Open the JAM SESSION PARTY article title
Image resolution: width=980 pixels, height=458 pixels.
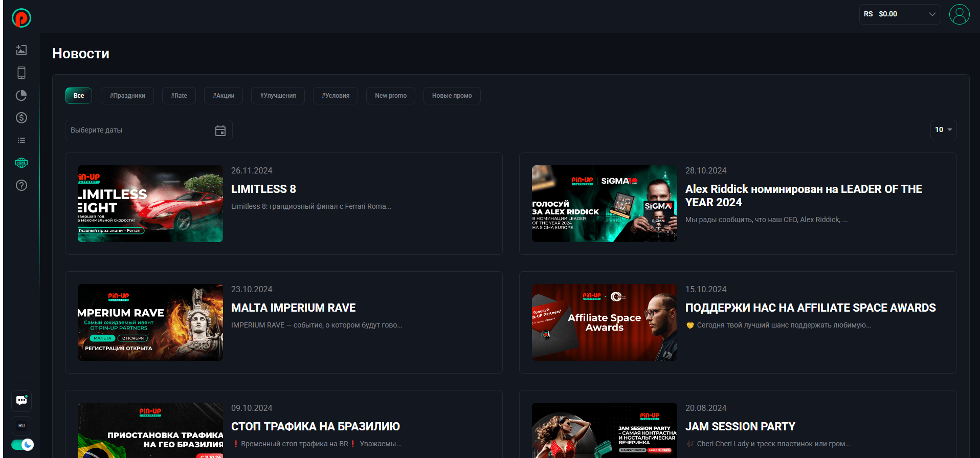pos(740,427)
